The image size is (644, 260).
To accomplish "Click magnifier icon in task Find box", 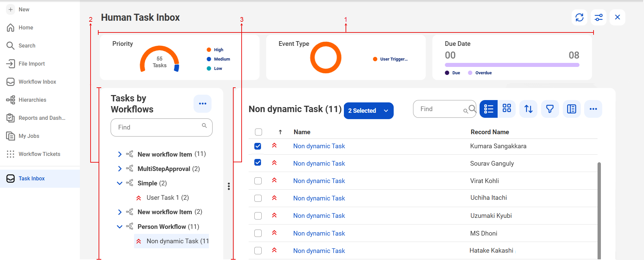I will 472,108.
